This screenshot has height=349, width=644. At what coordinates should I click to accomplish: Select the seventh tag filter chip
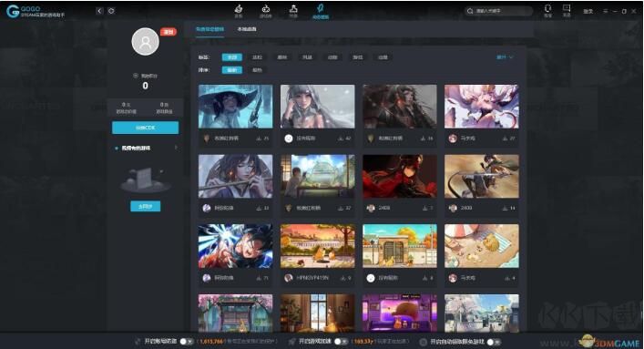pos(383,57)
